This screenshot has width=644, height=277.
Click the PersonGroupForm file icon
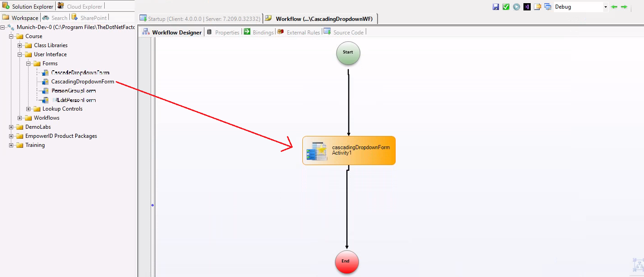45,91
